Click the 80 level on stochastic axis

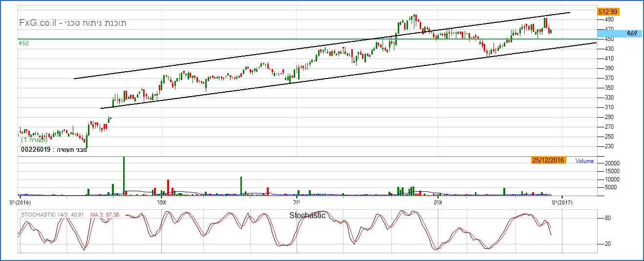coord(608,219)
